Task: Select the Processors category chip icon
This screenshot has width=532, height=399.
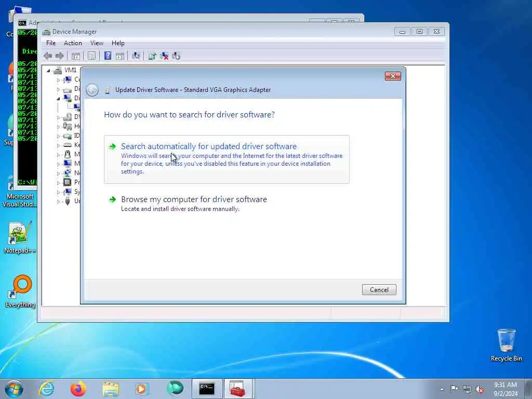Action: point(68,182)
